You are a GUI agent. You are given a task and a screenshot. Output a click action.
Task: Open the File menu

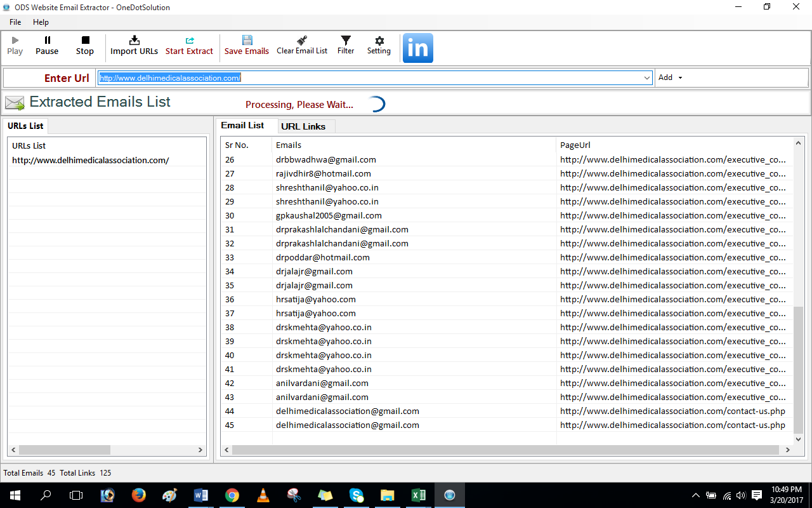click(15, 22)
